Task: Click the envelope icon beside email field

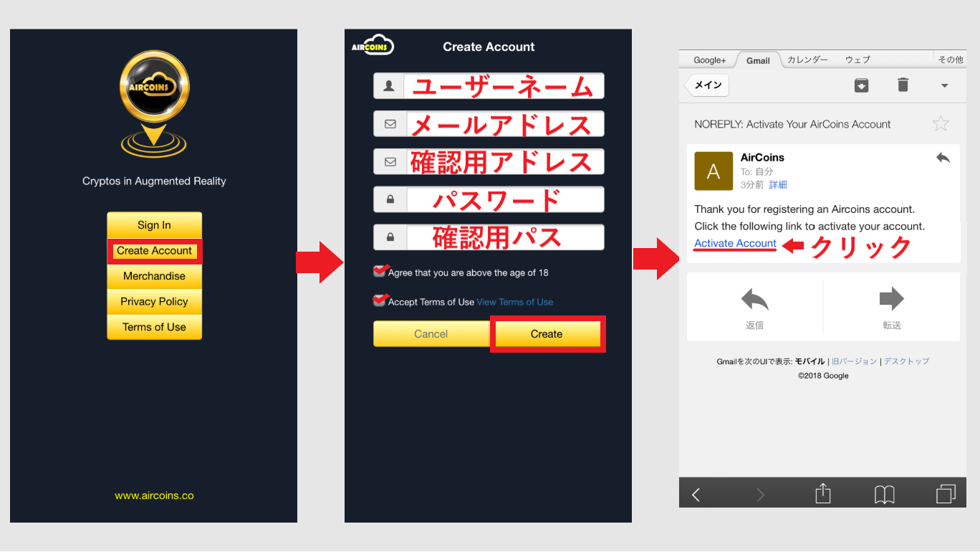Action: pos(390,124)
